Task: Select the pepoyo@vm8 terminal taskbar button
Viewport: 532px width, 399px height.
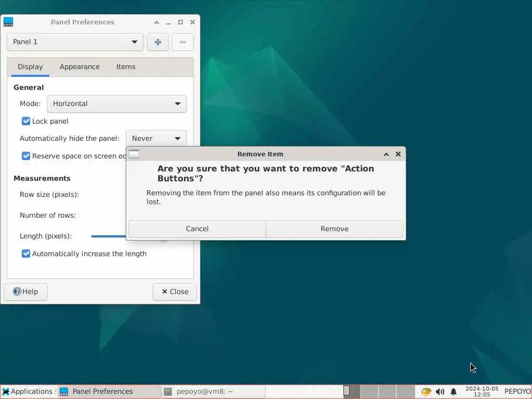Action: [213, 392]
